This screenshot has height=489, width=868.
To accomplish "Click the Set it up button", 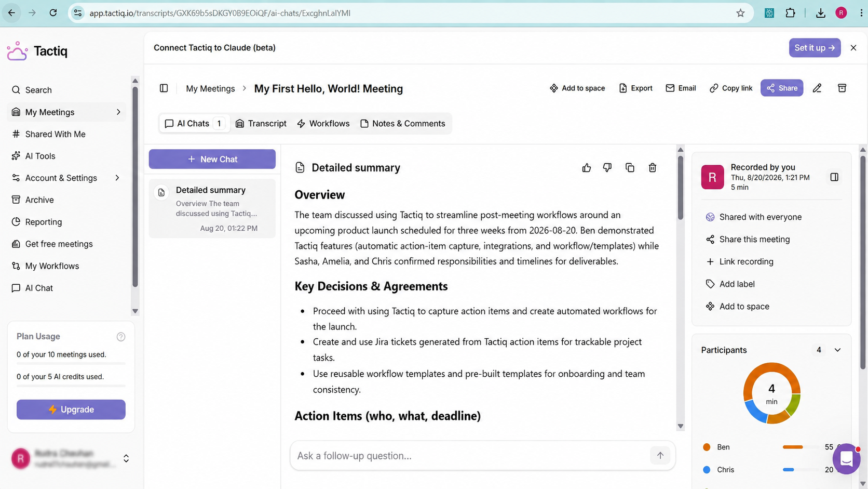I will (815, 48).
